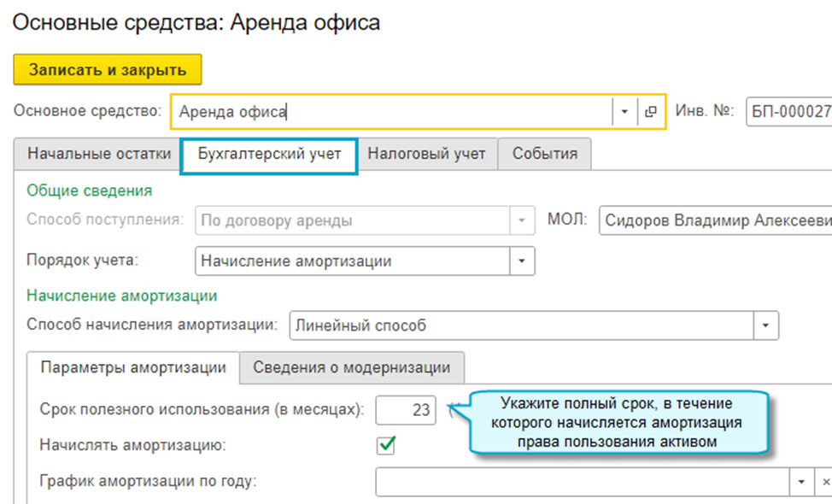Viewport: 832px width, 504px height.
Task: Select the Бухгалтерский учет tab
Action: (x=269, y=155)
